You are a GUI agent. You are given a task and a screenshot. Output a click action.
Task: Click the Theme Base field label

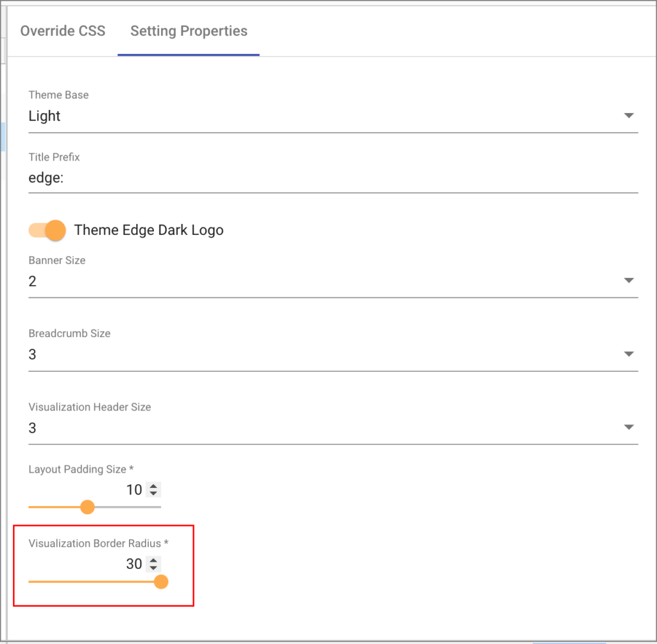tap(58, 95)
